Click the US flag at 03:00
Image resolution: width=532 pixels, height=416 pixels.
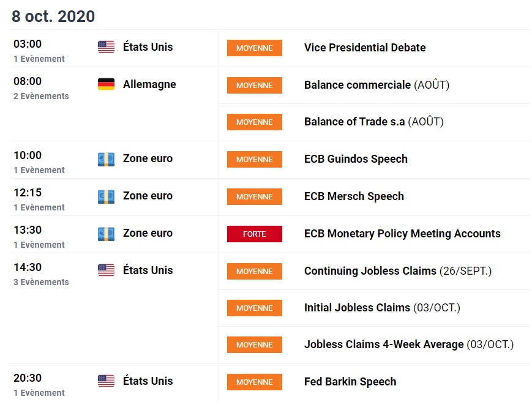pyautogui.click(x=106, y=46)
